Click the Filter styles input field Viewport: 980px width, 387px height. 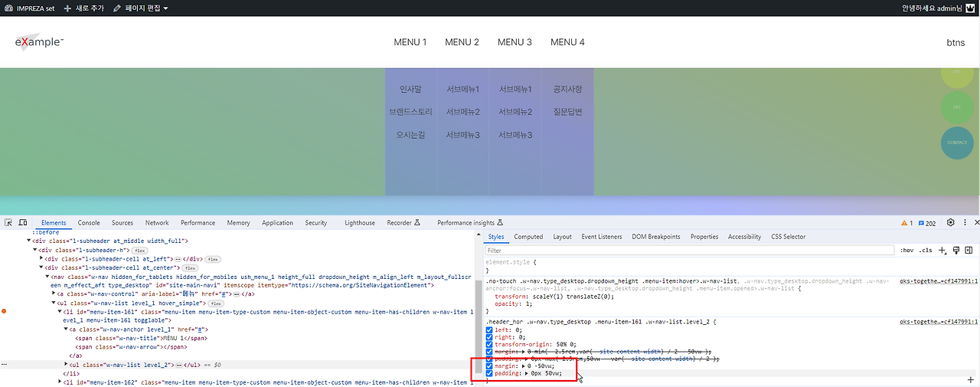tap(690, 251)
